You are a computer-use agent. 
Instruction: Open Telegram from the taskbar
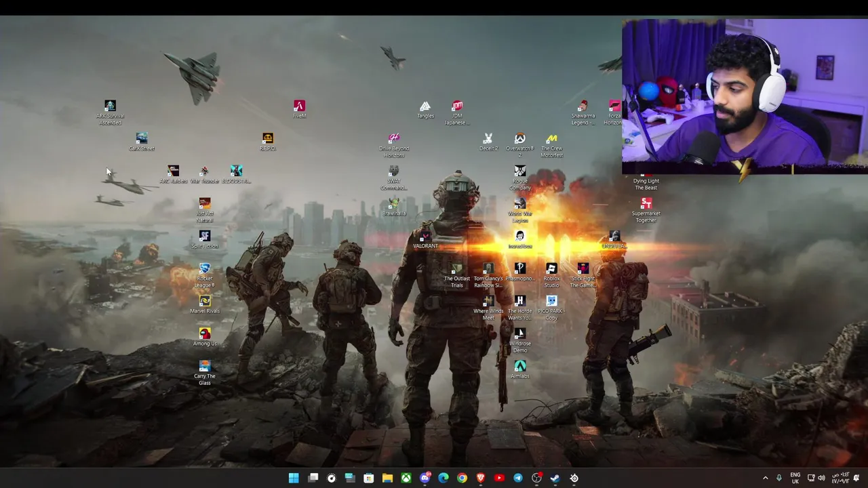click(518, 478)
